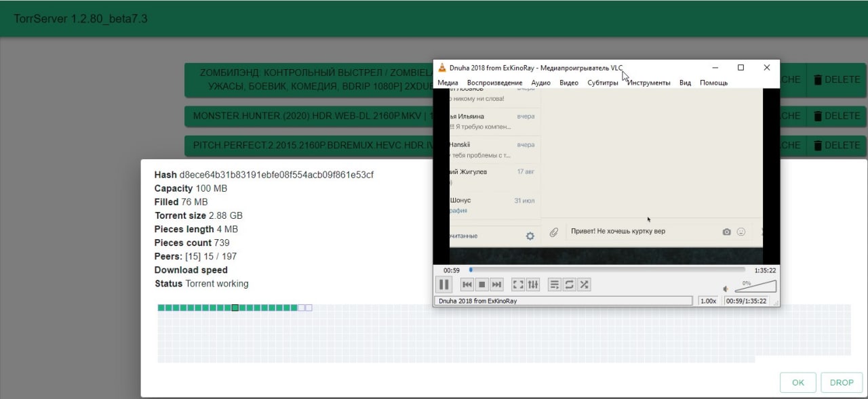This screenshot has width=868, height=399.
Task: Click the Filled 76 MB line
Action: pos(181,202)
